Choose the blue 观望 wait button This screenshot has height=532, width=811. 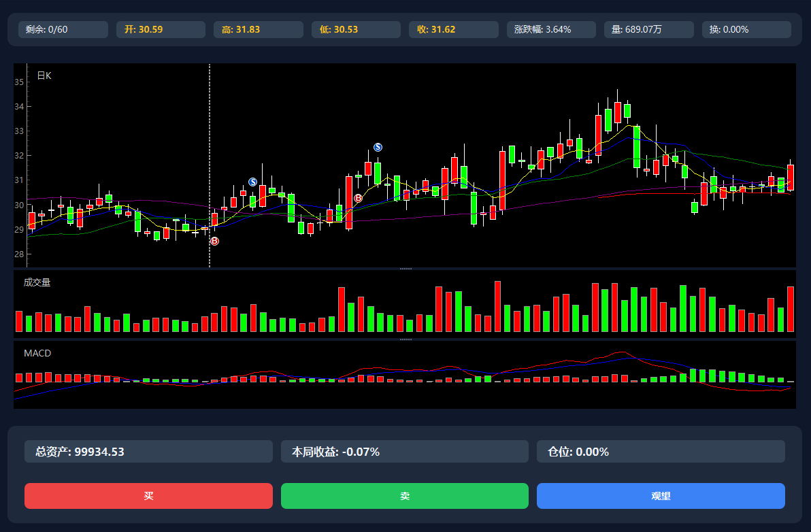click(x=661, y=496)
